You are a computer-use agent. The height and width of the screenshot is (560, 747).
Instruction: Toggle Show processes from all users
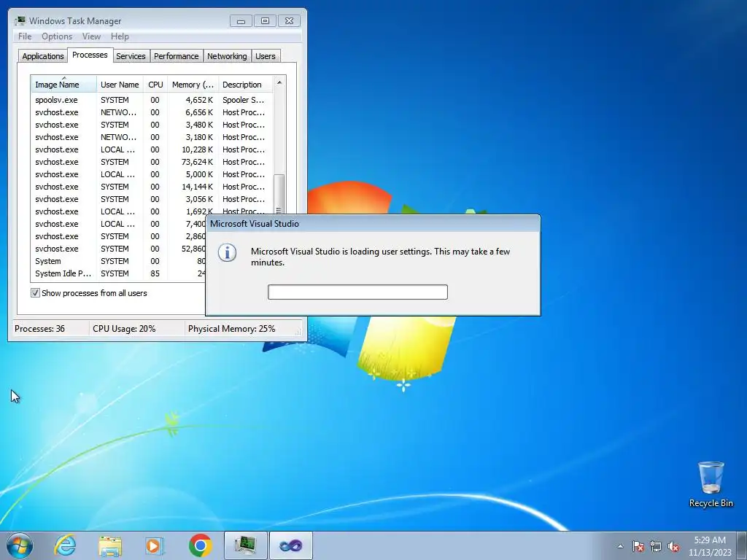(35, 293)
